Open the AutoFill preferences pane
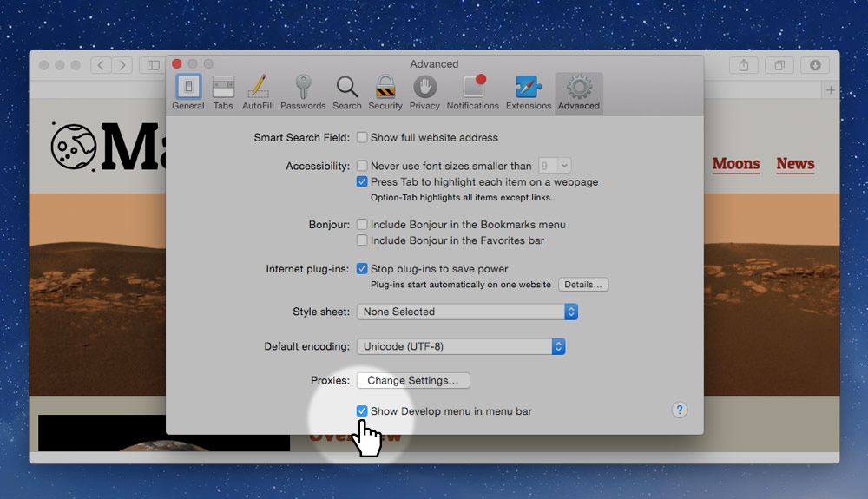 [x=258, y=93]
